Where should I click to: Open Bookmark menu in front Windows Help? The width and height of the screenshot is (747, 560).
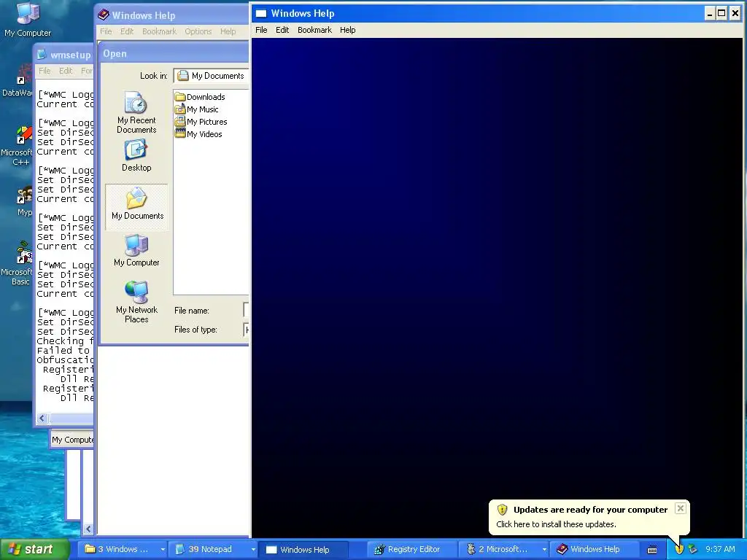pyautogui.click(x=314, y=30)
